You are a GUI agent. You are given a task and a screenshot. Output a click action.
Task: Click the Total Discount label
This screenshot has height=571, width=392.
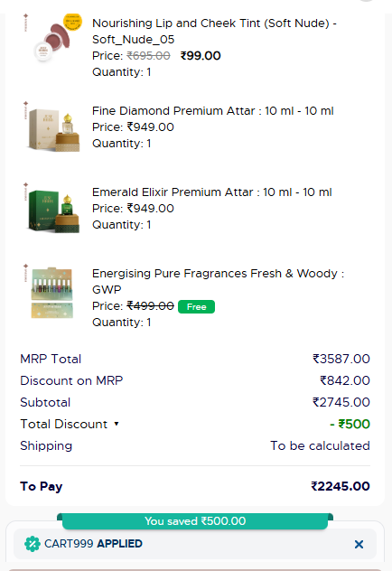[64, 424]
